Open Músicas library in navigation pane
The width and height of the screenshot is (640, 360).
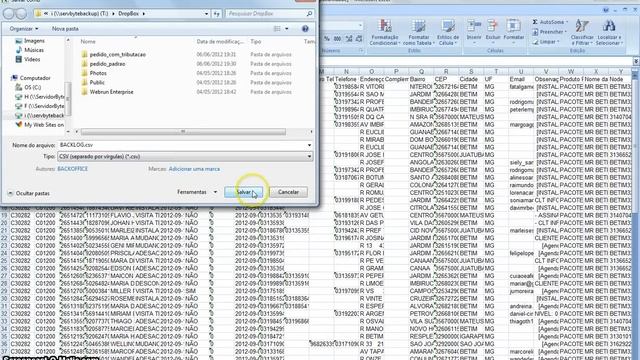pos(34,50)
